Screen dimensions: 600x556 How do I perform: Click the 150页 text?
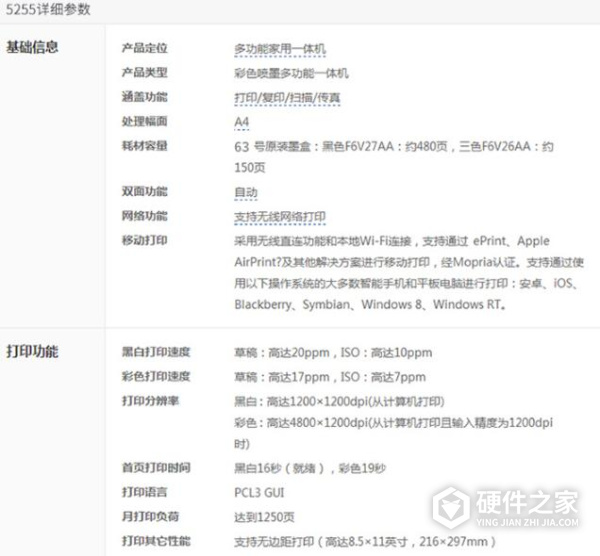coord(249,167)
